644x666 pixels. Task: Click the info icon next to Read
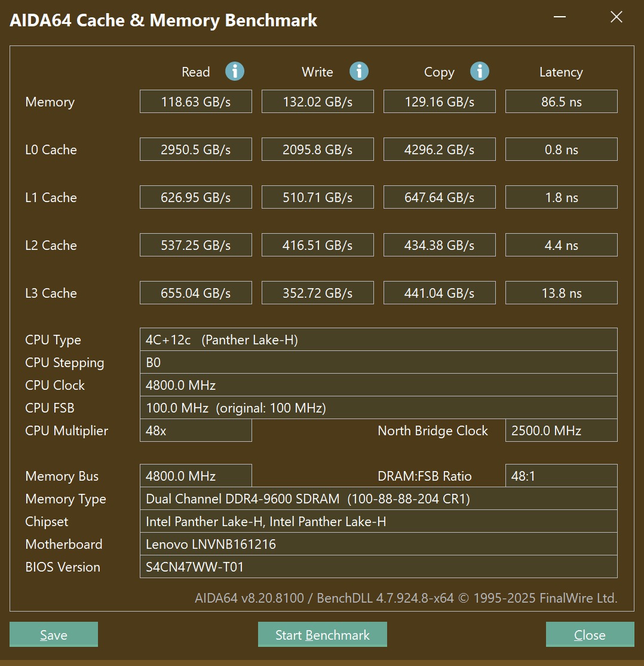coord(234,72)
